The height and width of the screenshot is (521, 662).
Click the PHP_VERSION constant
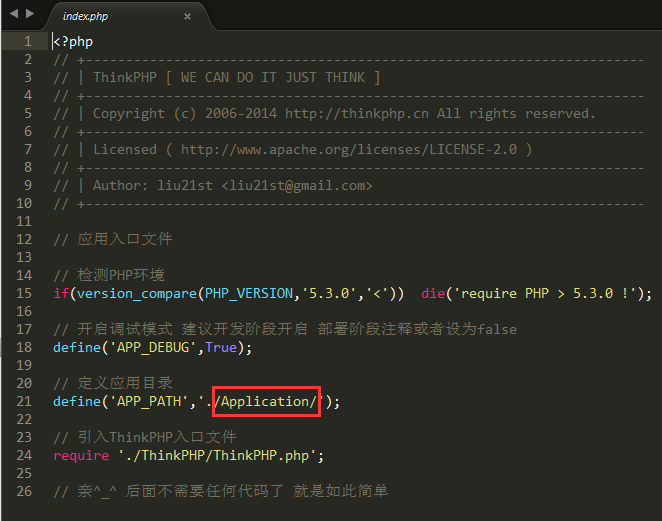pyautogui.click(x=249, y=293)
